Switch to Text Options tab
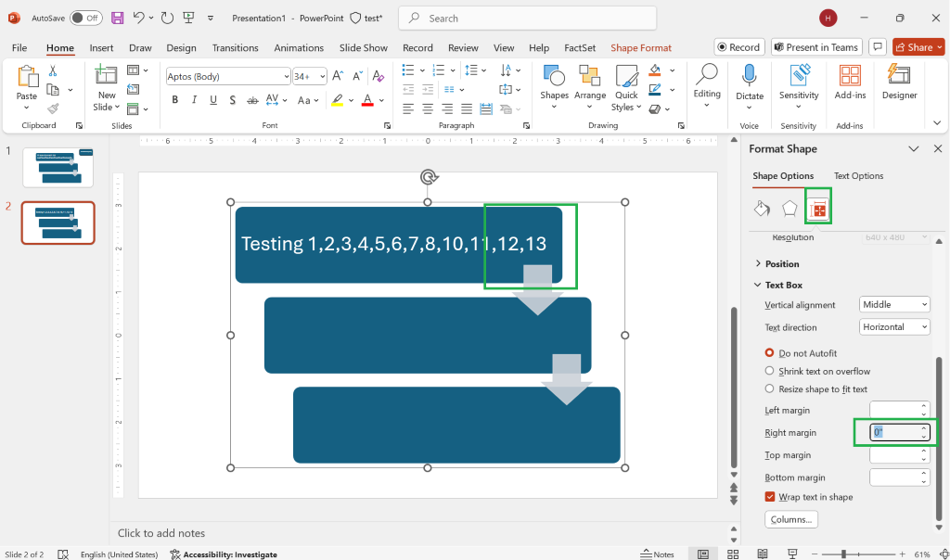The image size is (950, 560). tap(858, 176)
